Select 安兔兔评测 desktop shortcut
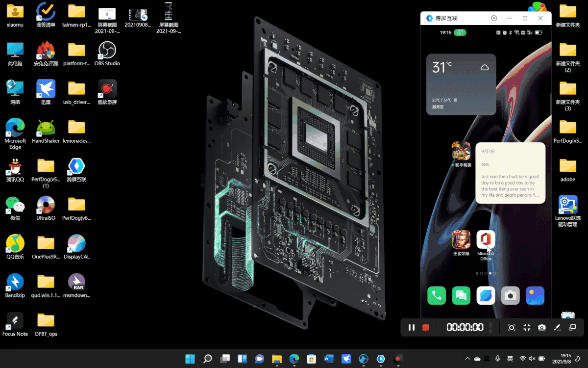 (x=46, y=53)
